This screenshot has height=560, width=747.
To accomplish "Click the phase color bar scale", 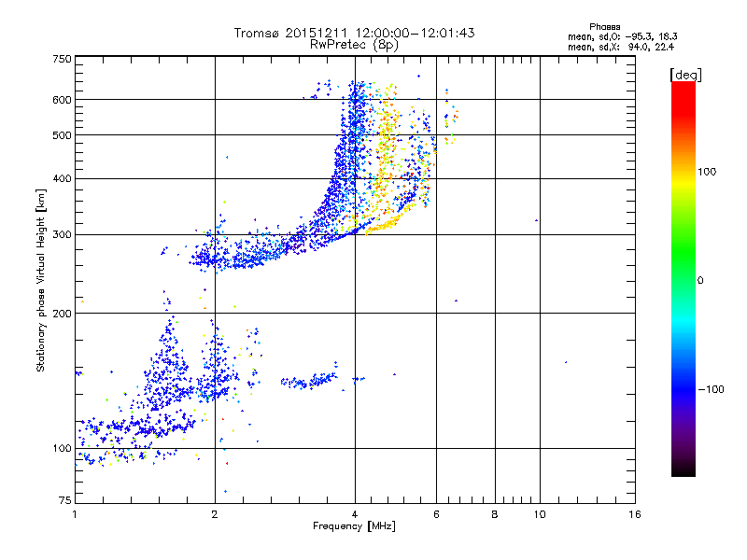I will 684,278.
